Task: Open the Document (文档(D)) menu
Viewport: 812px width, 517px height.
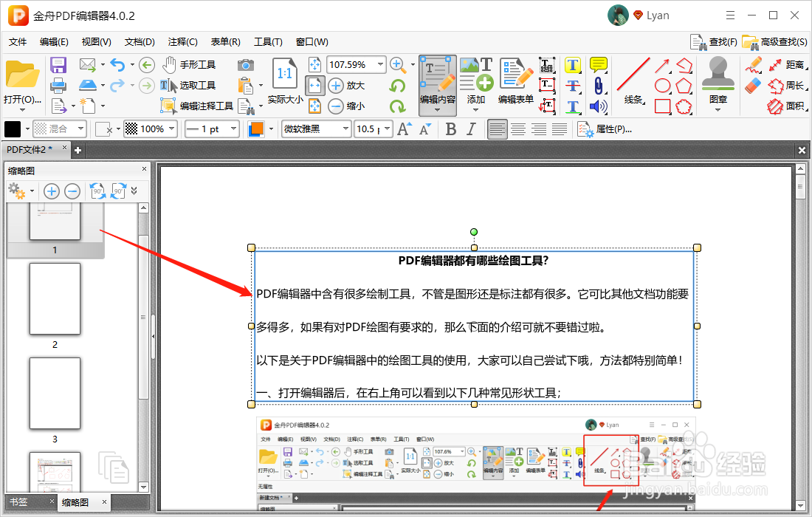Action: pos(140,42)
